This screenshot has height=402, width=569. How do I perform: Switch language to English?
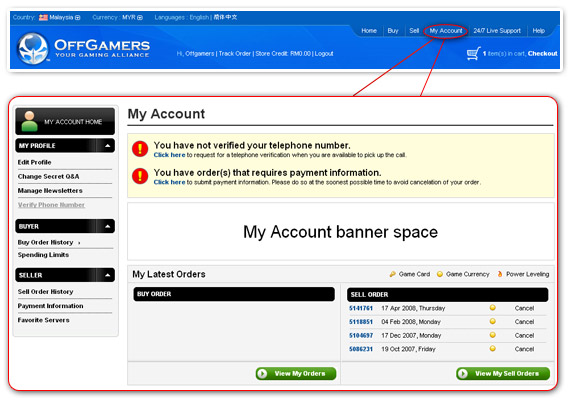pyautogui.click(x=199, y=17)
